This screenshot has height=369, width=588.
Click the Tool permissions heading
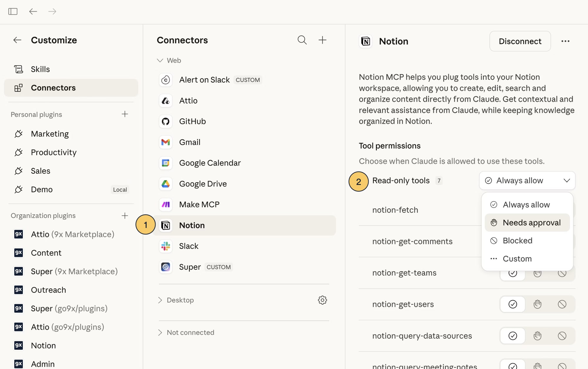[390, 146]
